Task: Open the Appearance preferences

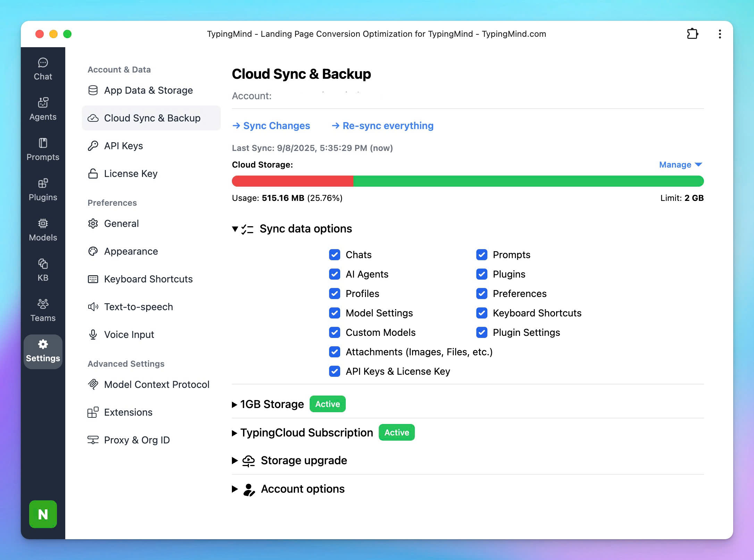Action: [x=131, y=251]
